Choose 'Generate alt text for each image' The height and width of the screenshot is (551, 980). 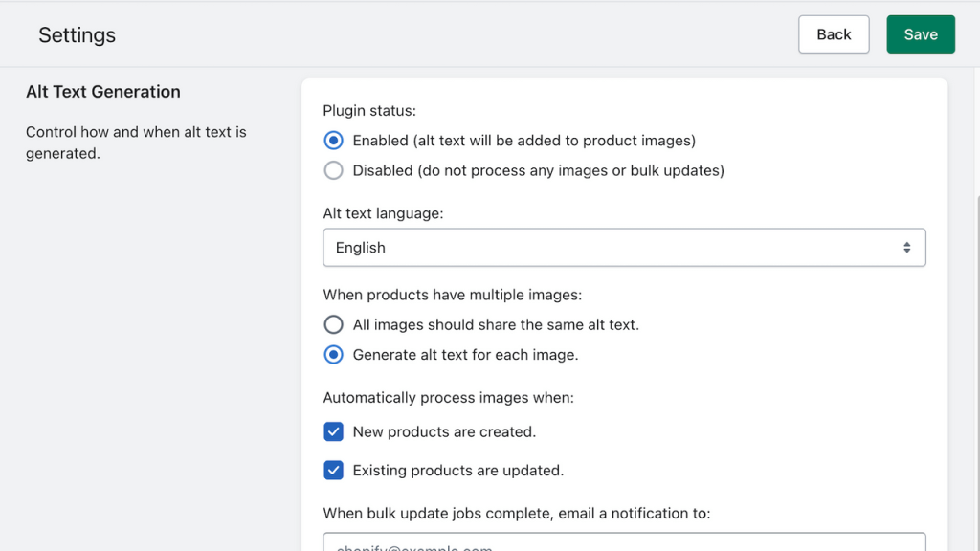(333, 355)
